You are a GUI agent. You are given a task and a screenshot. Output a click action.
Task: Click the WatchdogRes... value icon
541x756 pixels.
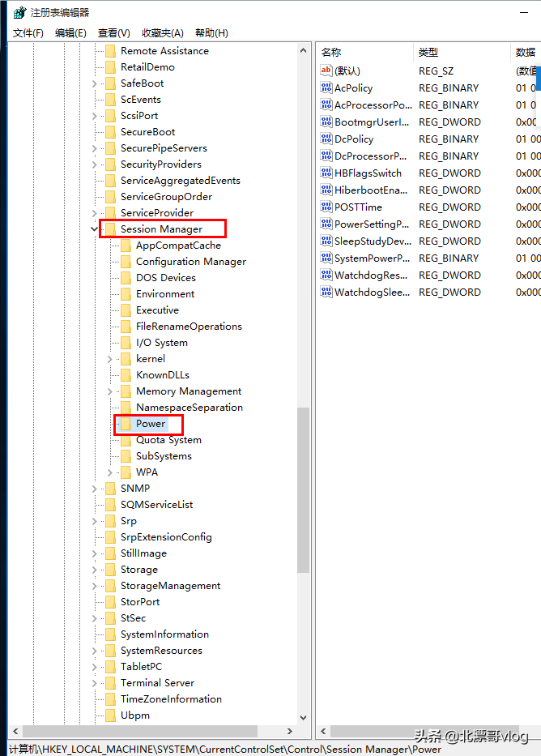326,275
